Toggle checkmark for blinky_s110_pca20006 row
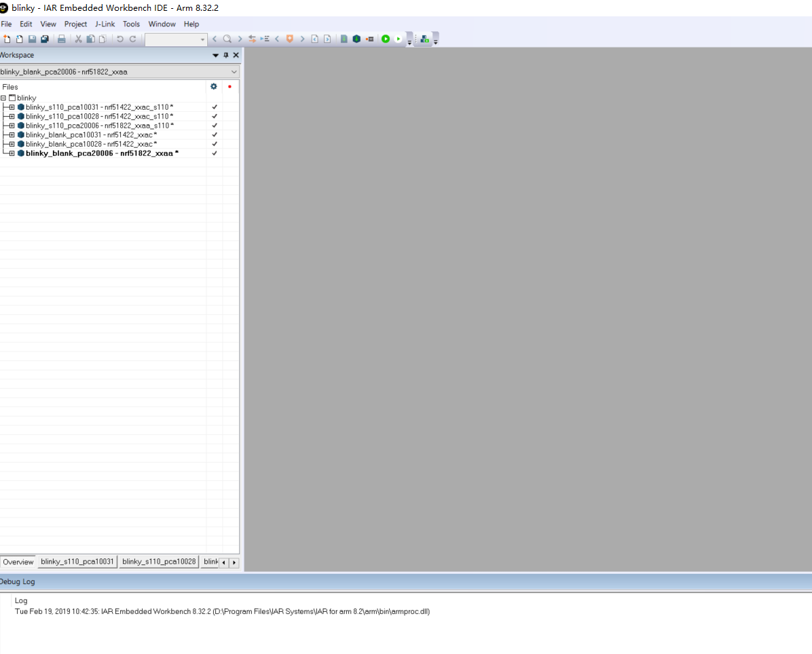Screen dimensions: 812x654 coord(215,126)
